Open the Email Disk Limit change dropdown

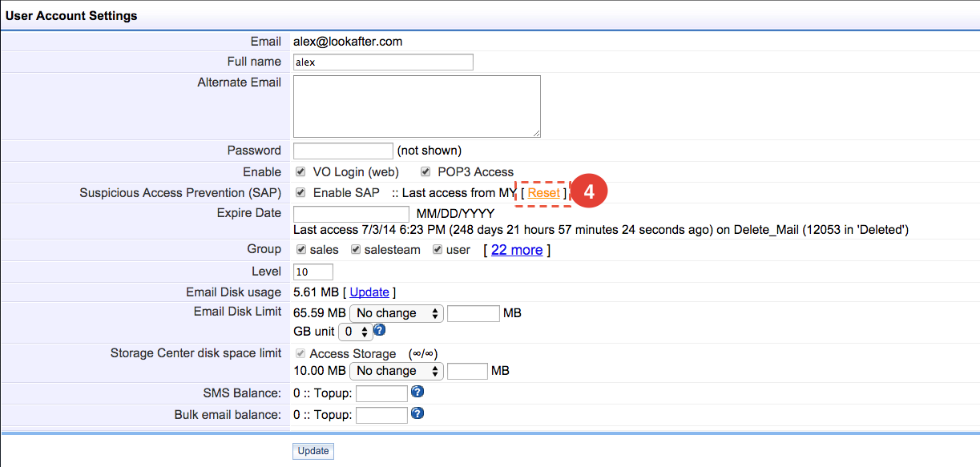coord(397,313)
